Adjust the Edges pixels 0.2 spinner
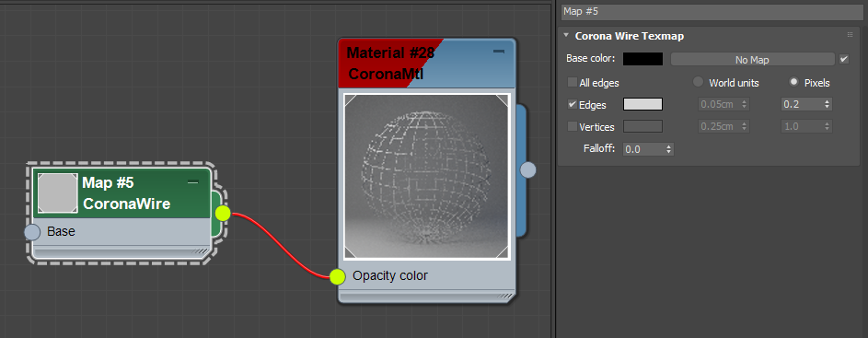Image resolution: width=868 pixels, height=338 pixels. click(827, 104)
